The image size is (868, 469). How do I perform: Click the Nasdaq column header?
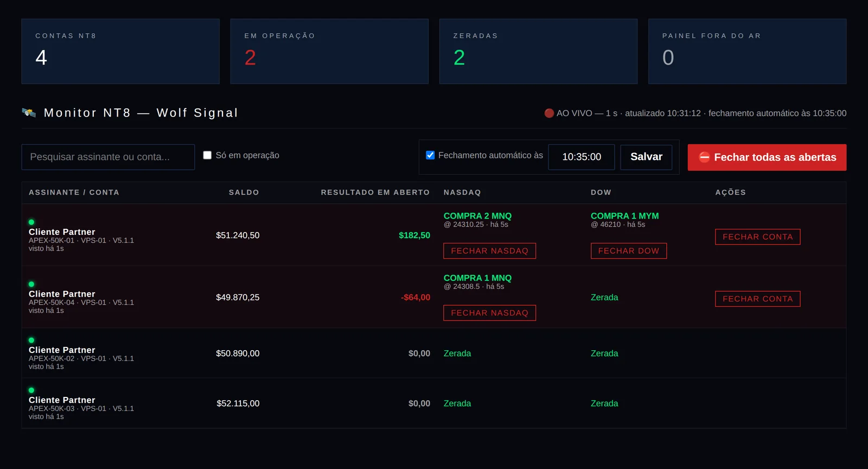pyautogui.click(x=462, y=192)
